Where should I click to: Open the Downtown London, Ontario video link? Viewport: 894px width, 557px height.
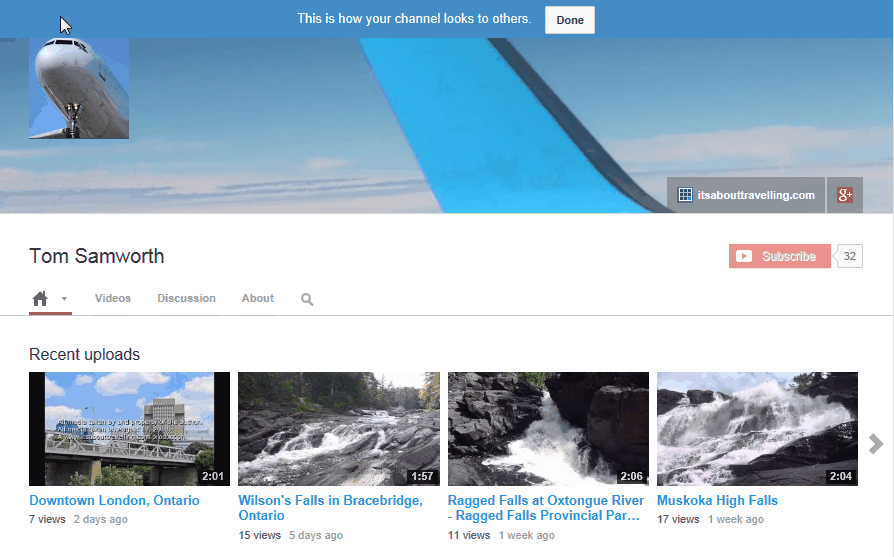(x=114, y=501)
